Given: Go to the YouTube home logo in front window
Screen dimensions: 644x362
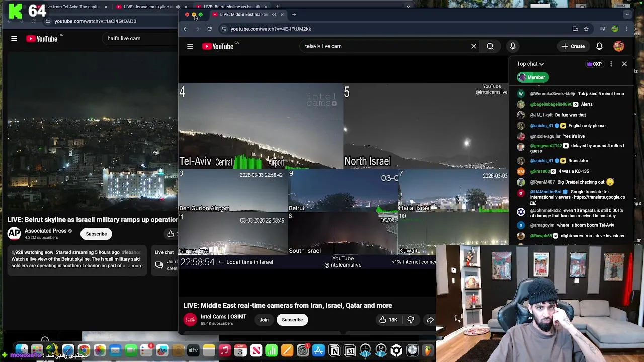Looking at the screenshot, I should 218,46.
